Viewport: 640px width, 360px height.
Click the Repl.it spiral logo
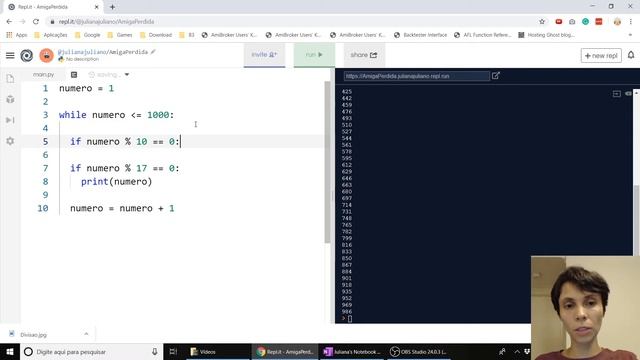click(27, 55)
